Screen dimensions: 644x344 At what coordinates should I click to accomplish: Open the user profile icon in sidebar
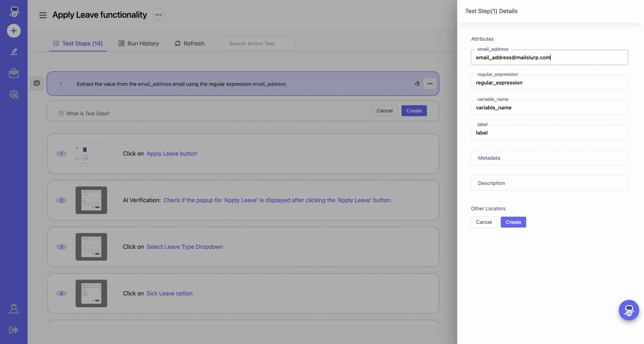click(x=14, y=309)
